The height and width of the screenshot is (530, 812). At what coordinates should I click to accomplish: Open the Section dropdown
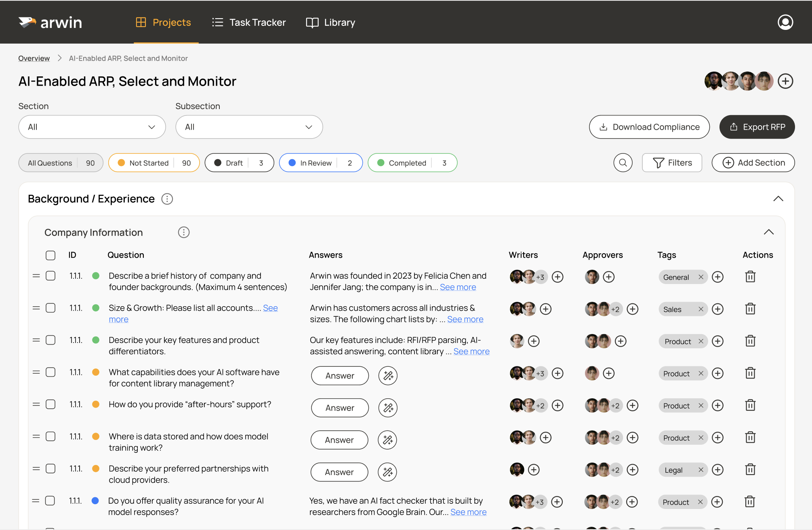point(92,127)
